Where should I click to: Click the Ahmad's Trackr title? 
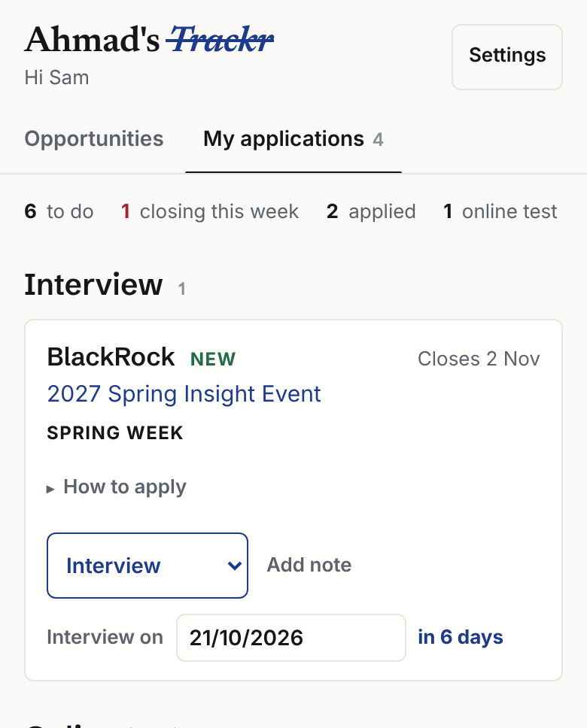point(149,39)
